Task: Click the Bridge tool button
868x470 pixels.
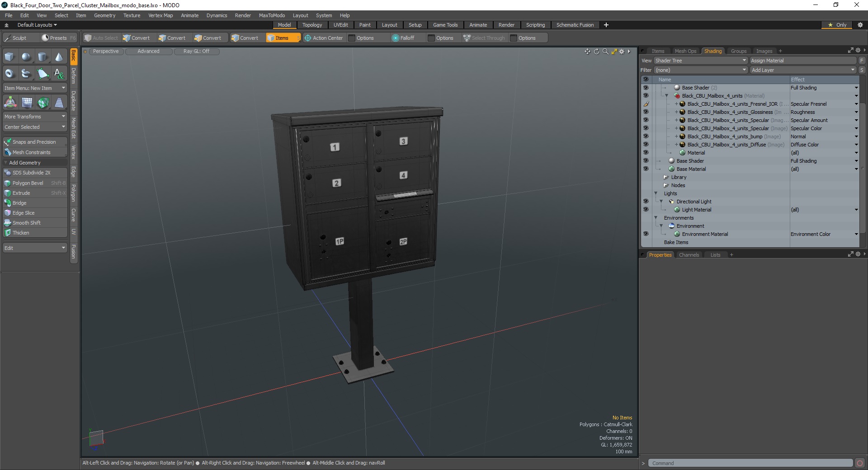Action: pos(35,203)
